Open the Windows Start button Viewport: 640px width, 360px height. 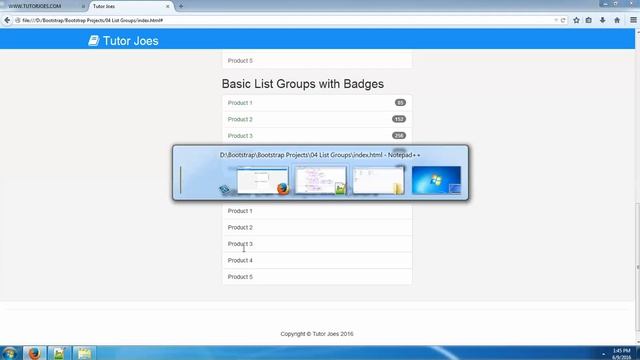10,353
